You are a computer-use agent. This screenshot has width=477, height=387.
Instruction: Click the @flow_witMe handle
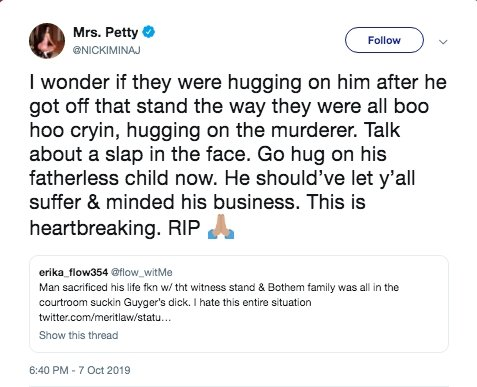[x=141, y=272]
